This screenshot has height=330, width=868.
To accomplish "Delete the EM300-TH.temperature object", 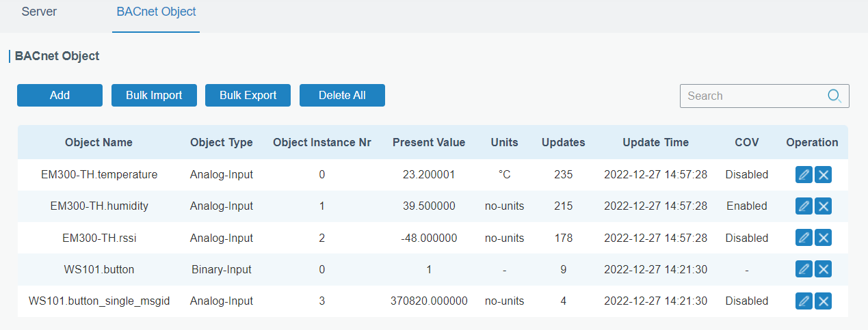I will pos(823,175).
